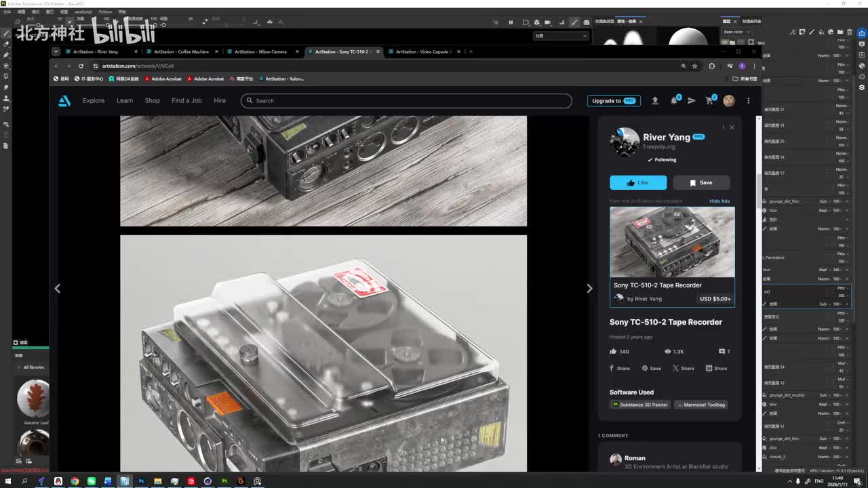Open the ArtStation notifications bell
This screenshot has width=868, height=488.
[x=674, y=100]
